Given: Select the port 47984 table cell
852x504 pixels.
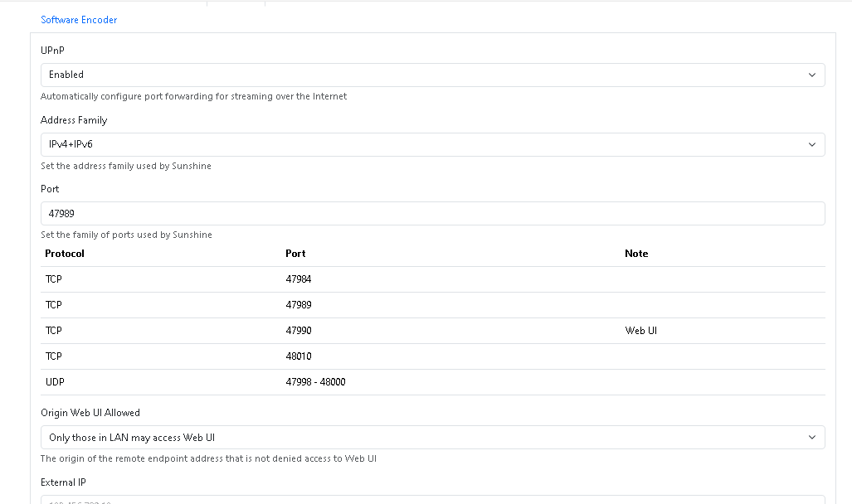Looking at the screenshot, I should point(298,279).
